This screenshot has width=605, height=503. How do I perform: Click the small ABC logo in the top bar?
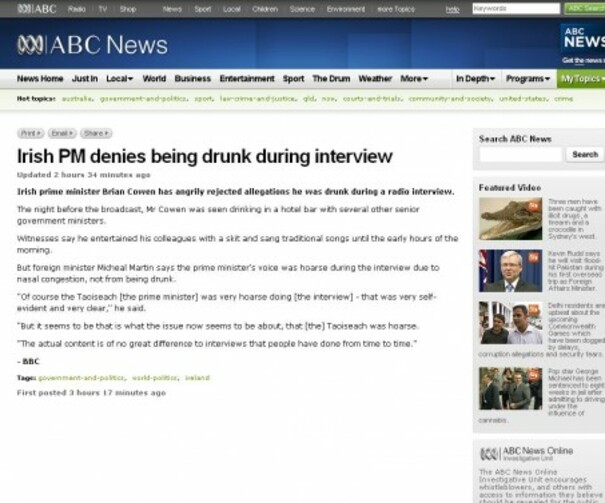37,8
